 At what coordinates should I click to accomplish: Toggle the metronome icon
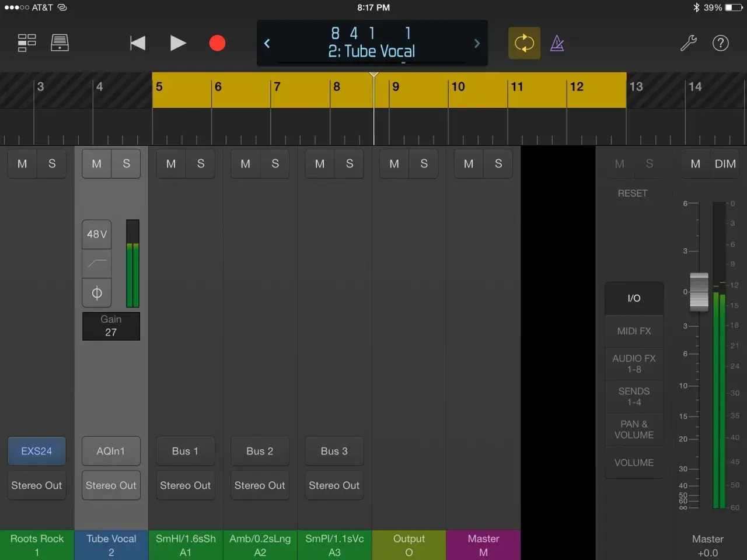(x=557, y=43)
